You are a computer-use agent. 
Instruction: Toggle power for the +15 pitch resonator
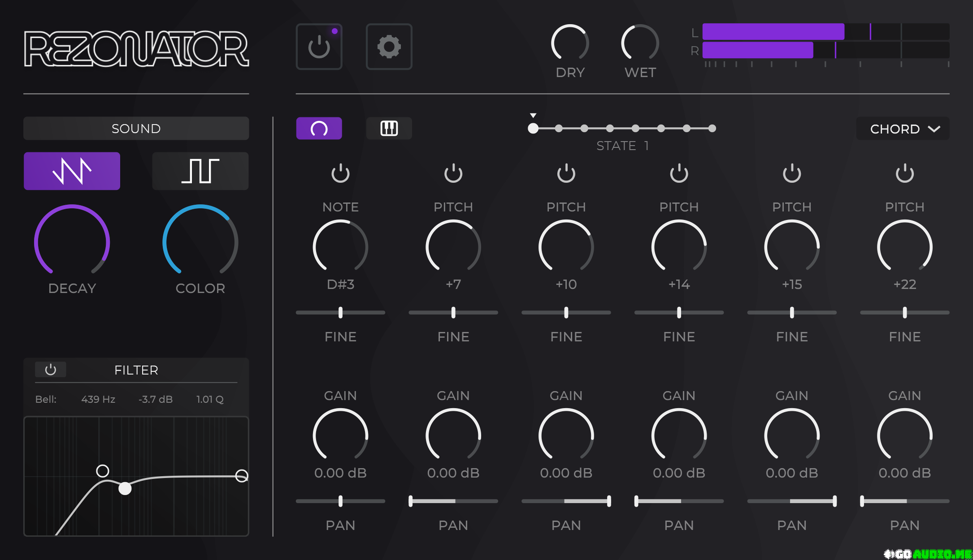tap(792, 173)
